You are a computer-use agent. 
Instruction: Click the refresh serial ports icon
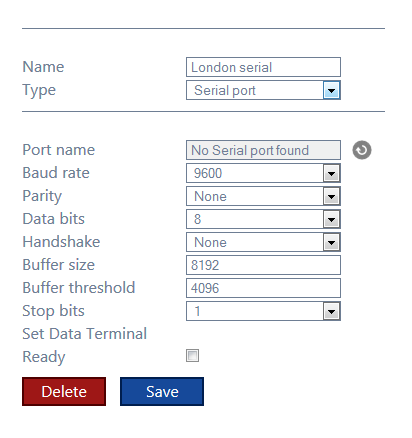362,150
